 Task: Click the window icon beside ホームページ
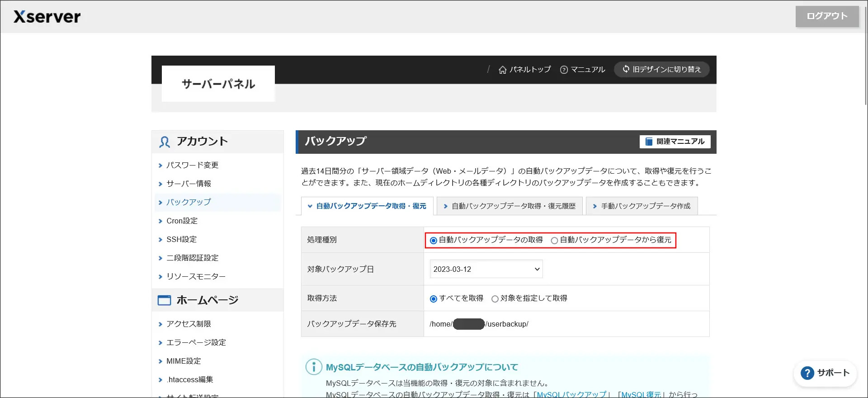pos(164,300)
